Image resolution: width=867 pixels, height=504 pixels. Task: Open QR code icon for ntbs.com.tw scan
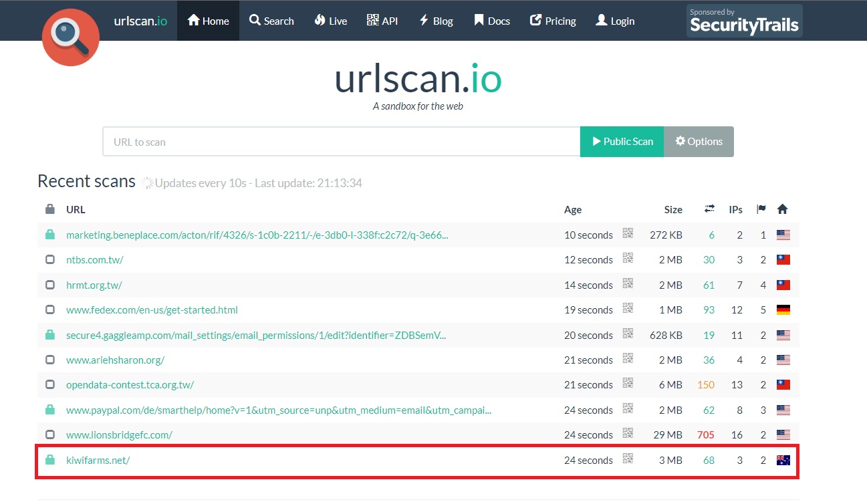click(628, 258)
